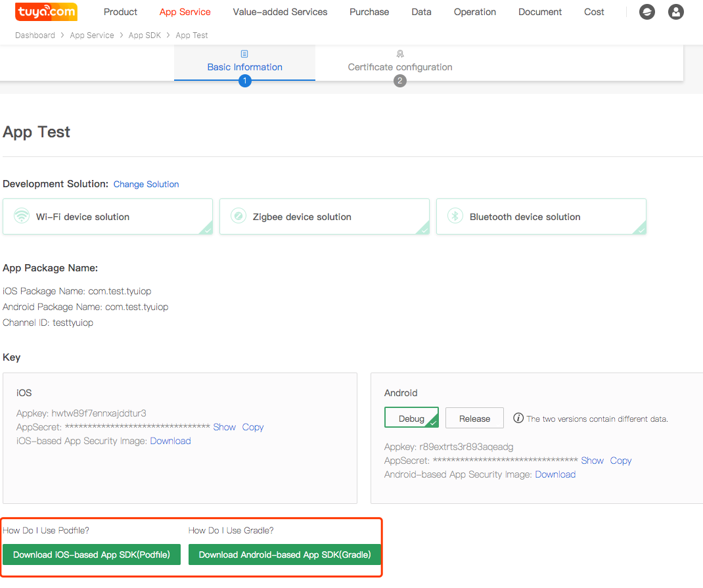Open the Cost menu
Screen dimensions: 703x588
pos(593,12)
